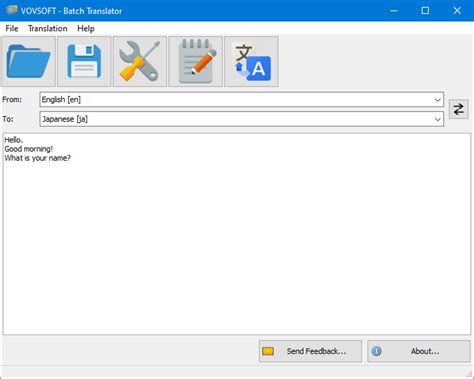Maximize the Batch Translator window

coord(425,11)
